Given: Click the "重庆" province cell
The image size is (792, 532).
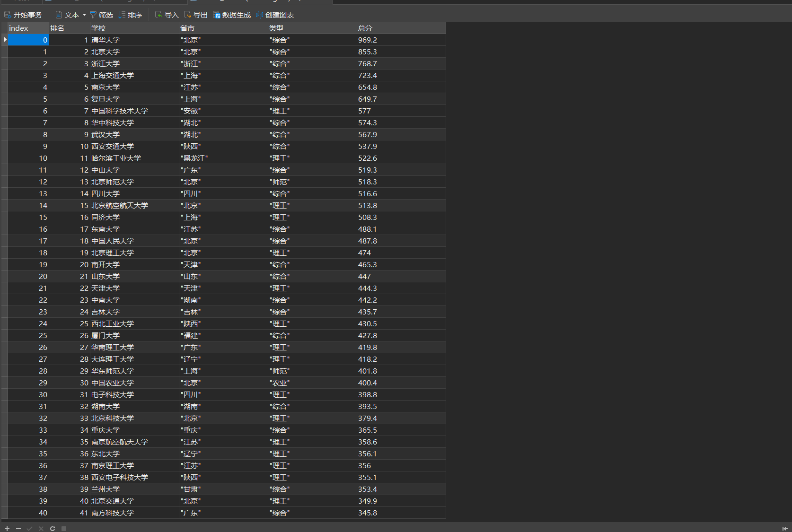Looking at the screenshot, I should point(223,430).
